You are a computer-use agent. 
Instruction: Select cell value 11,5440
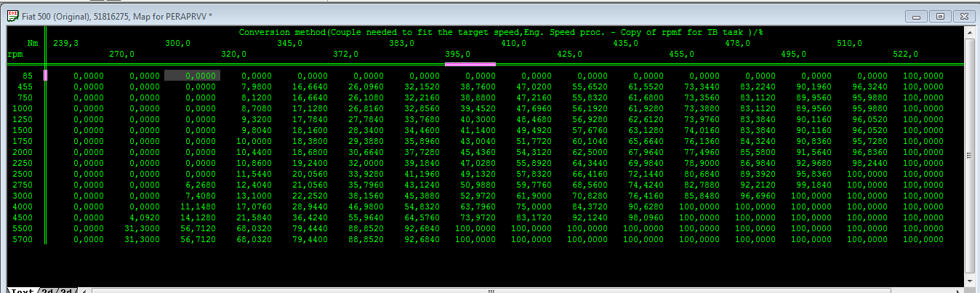pos(253,174)
